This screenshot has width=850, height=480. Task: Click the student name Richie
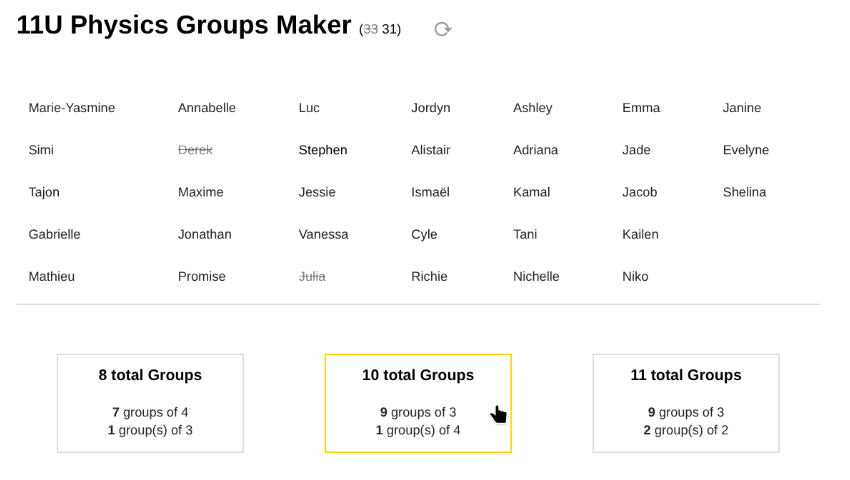[429, 276]
